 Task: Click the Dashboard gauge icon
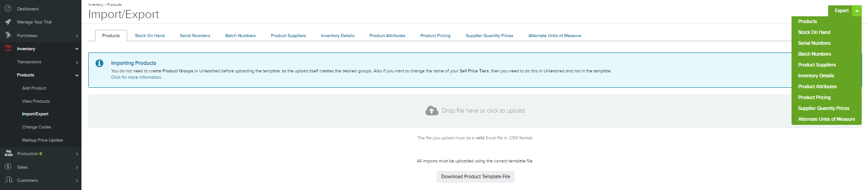click(8, 9)
